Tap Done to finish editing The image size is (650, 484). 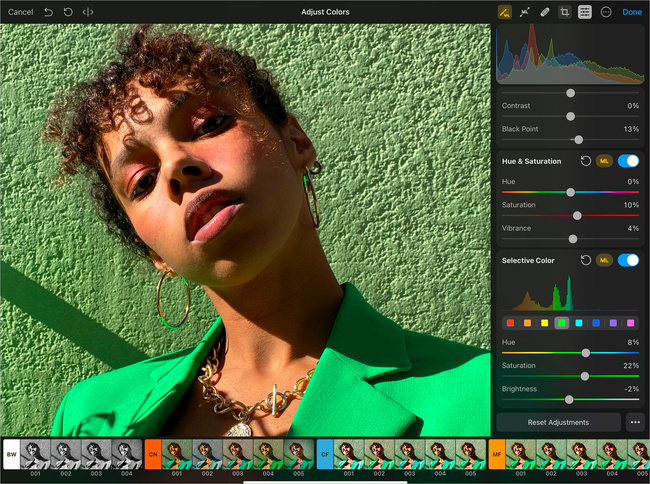[x=632, y=12]
